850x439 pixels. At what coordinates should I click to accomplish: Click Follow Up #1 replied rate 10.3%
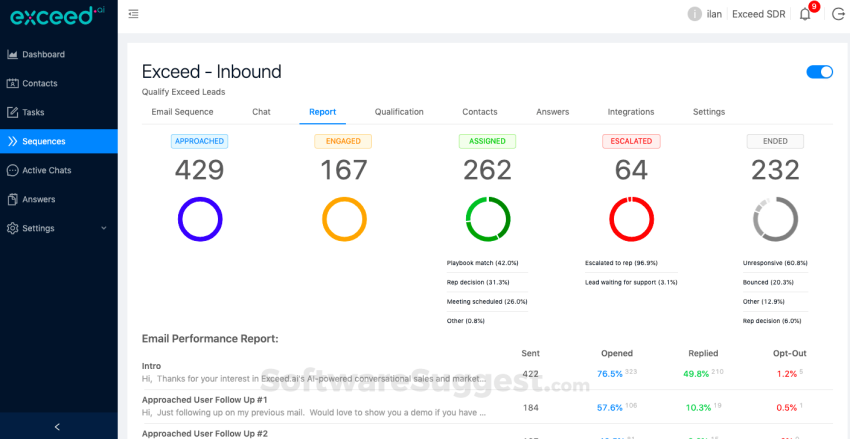(x=696, y=408)
